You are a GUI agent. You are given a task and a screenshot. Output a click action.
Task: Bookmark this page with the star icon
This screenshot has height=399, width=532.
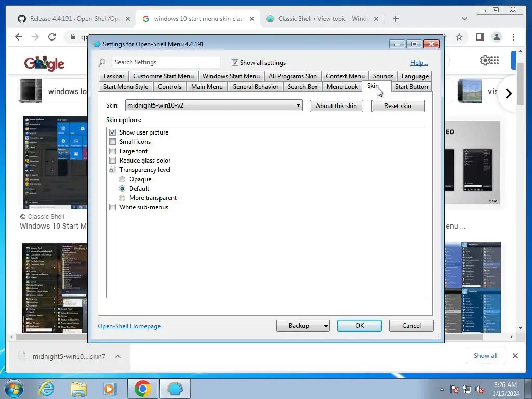pos(459,37)
